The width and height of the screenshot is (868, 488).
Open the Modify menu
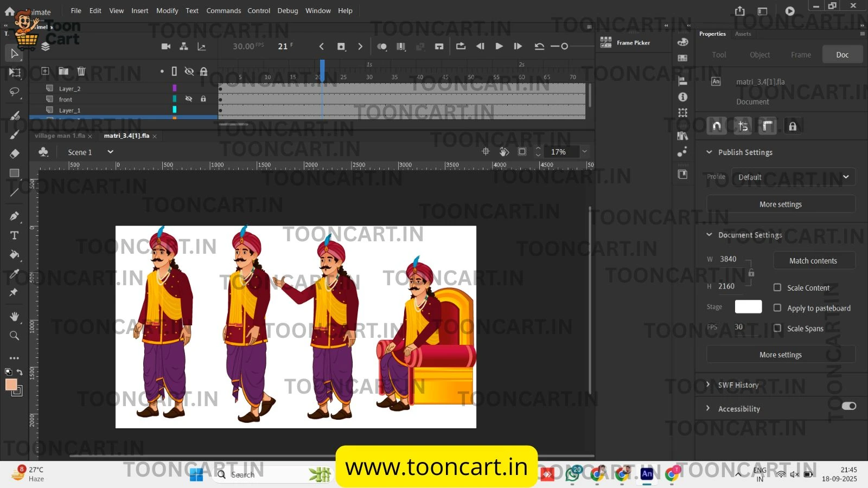(x=167, y=11)
